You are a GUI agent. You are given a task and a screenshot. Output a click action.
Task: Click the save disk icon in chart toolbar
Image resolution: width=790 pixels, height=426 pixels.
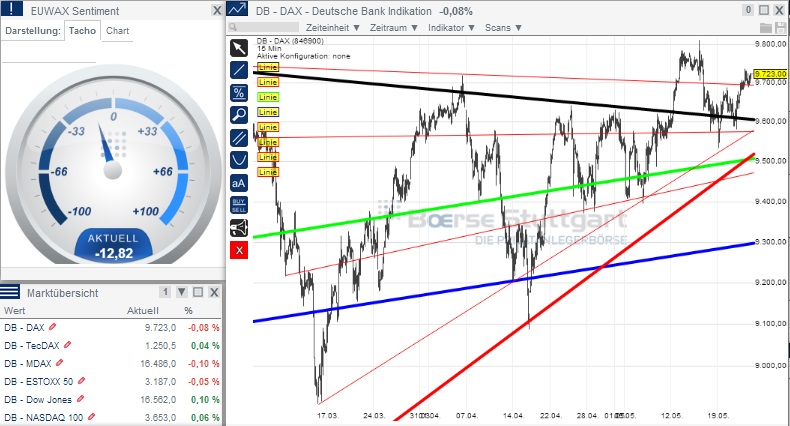point(781,28)
